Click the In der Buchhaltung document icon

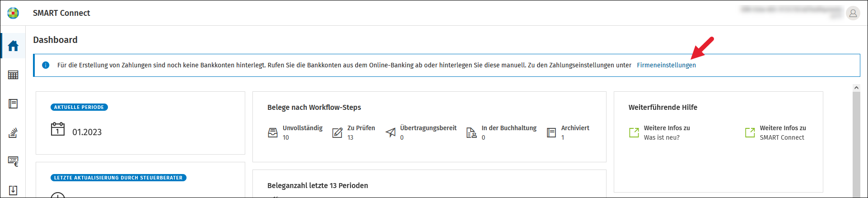click(x=471, y=132)
